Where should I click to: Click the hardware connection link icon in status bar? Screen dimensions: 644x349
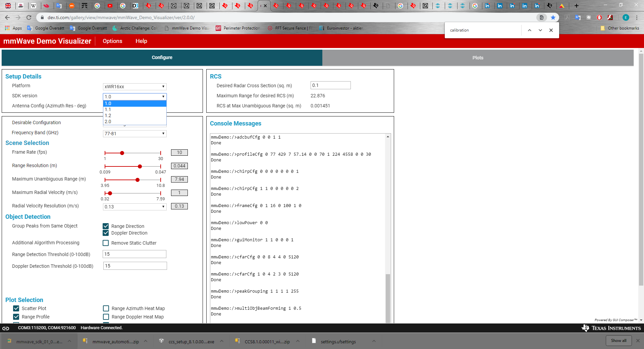[6, 328]
